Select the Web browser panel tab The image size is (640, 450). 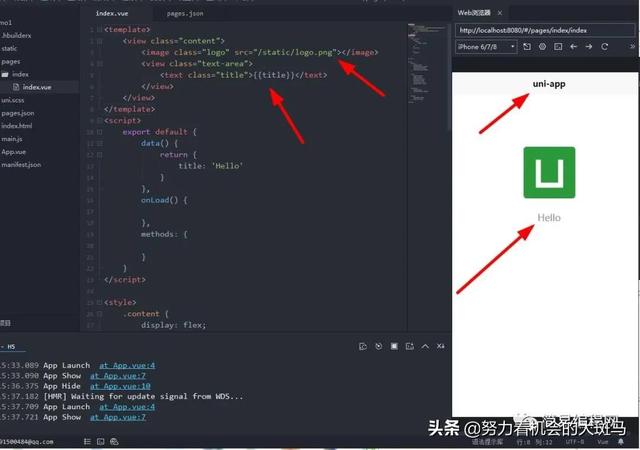tap(474, 13)
